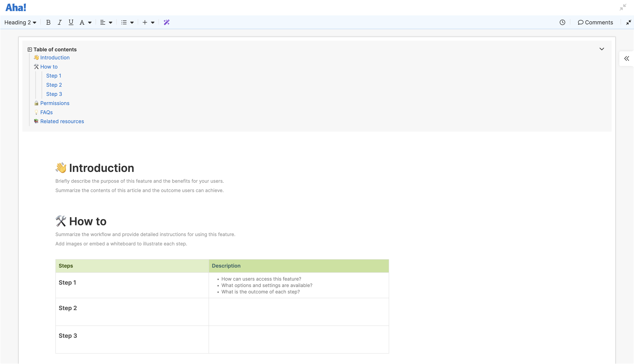634x364 pixels.
Task: Open the revision history clock icon
Action: click(562, 22)
